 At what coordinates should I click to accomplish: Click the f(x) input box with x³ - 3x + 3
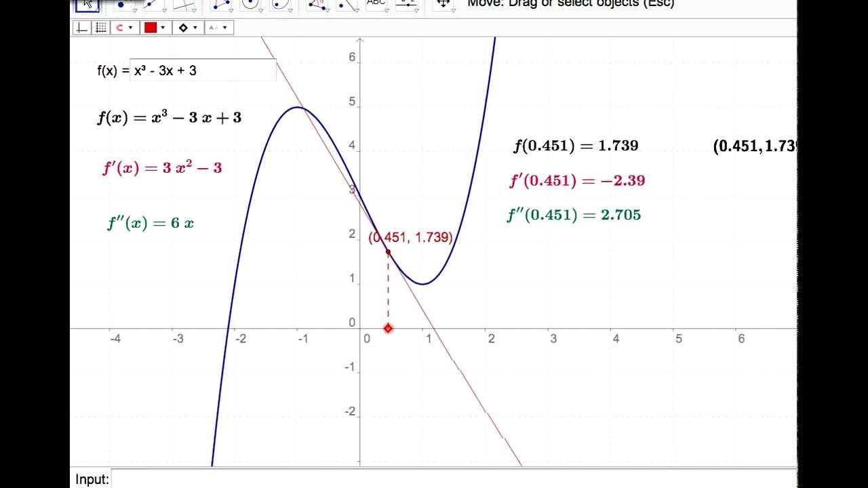[x=203, y=70]
